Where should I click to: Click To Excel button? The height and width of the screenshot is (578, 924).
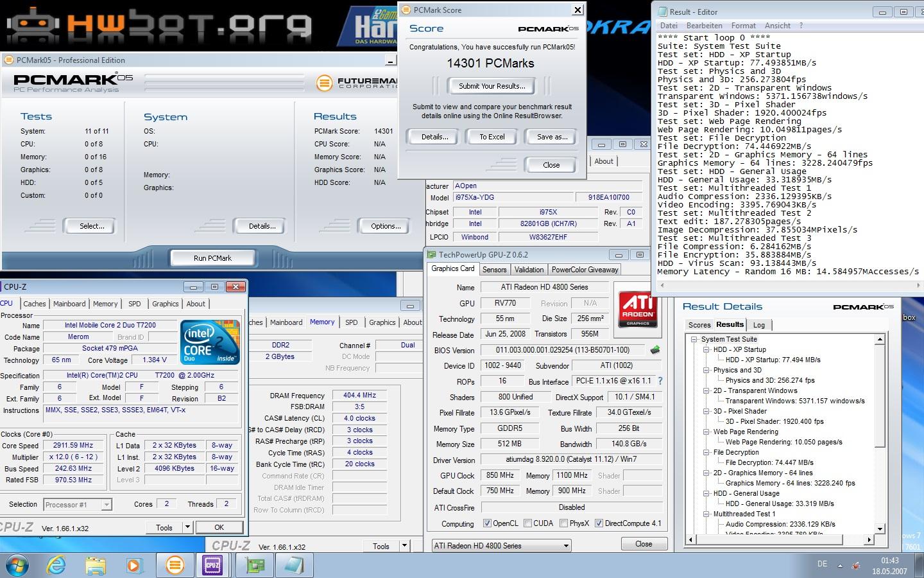(492, 137)
